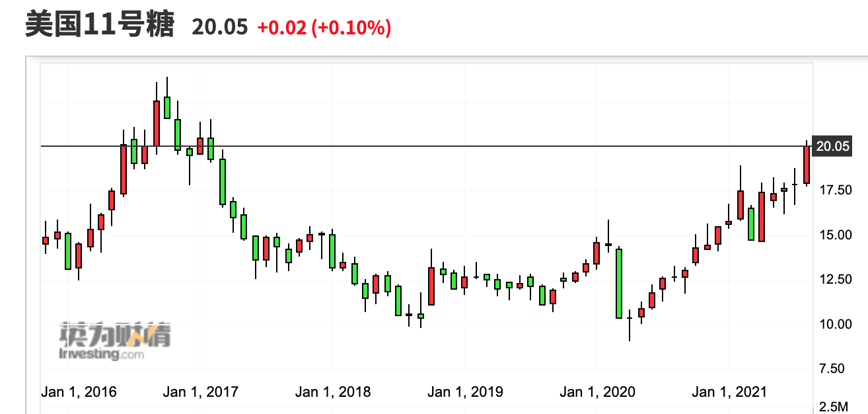This screenshot has width=868, height=414.
Task: Click the Jan 1, 2021 date label
Action: pos(729,392)
